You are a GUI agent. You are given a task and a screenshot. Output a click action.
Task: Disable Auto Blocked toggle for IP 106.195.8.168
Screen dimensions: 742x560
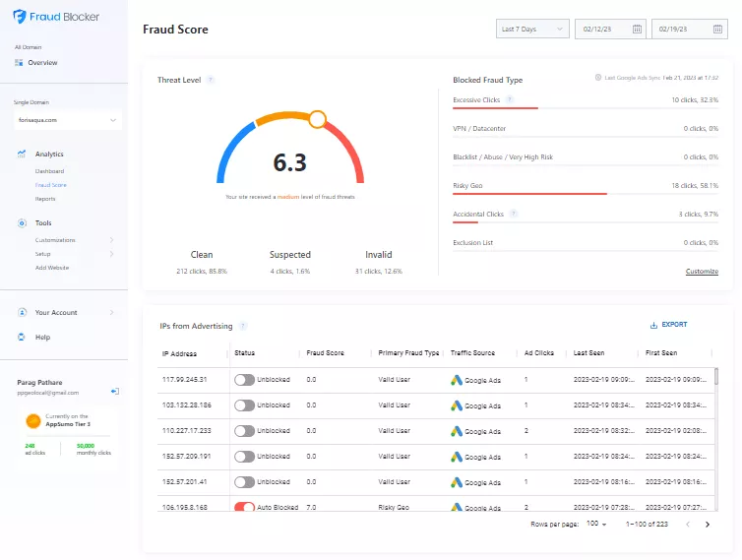click(x=244, y=507)
